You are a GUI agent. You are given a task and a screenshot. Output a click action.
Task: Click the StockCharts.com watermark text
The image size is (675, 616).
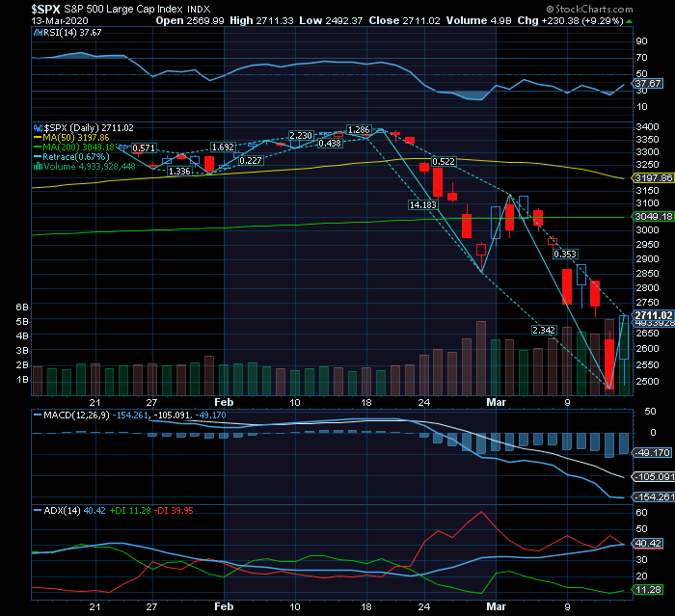pyautogui.click(x=590, y=9)
